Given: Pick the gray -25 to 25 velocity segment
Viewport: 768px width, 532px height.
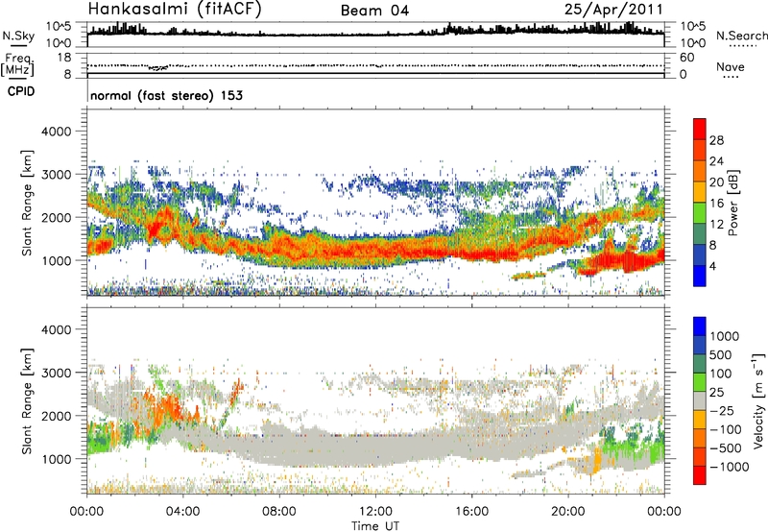Looking at the screenshot, I should (x=700, y=400).
